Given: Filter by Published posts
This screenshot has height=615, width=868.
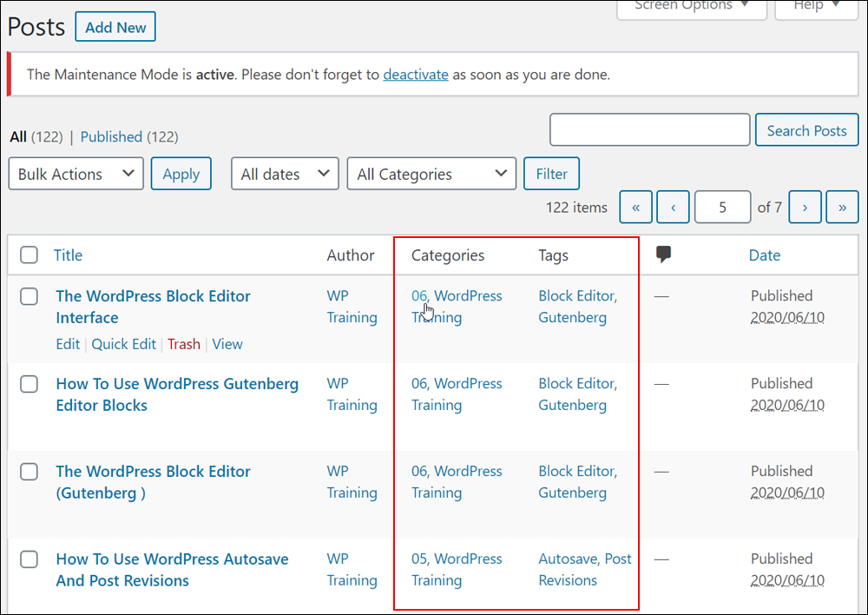Looking at the screenshot, I should coord(111,137).
